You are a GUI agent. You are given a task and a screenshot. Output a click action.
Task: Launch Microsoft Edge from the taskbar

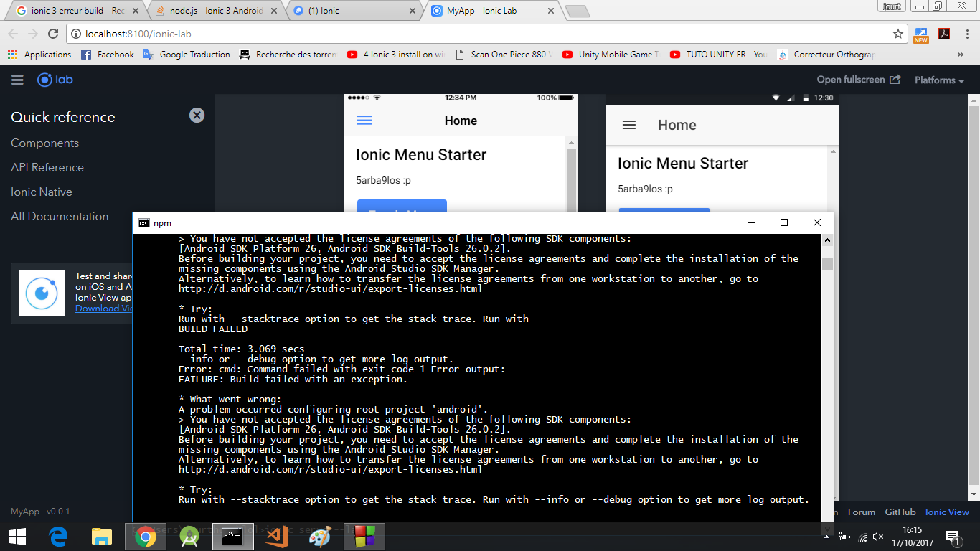pos(58,536)
